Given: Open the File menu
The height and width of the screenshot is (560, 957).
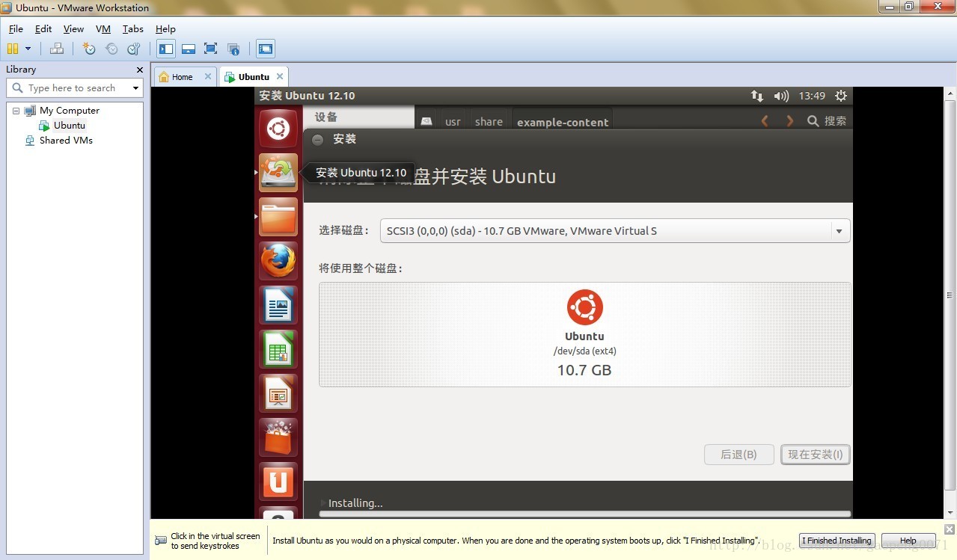Looking at the screenshot, I should tap(16, 28).
